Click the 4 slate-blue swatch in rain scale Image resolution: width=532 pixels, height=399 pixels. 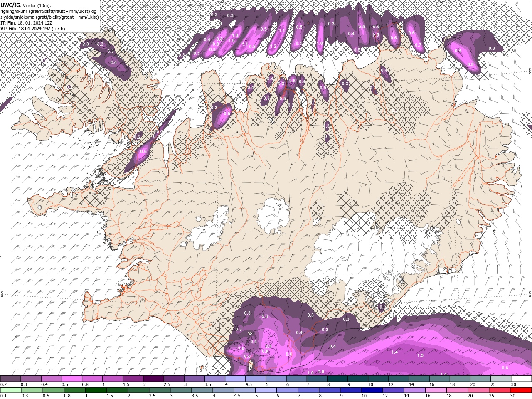pos(223,390)
